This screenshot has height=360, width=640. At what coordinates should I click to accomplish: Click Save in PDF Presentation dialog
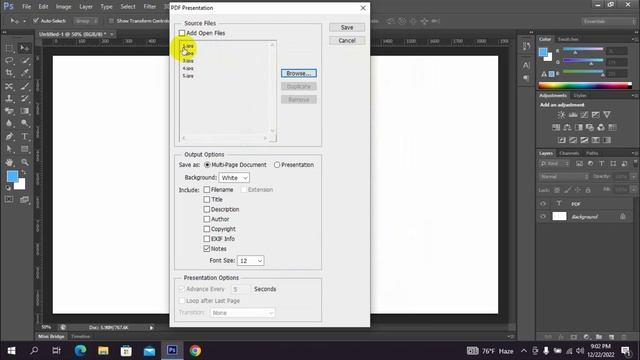(x=347, y=27)
